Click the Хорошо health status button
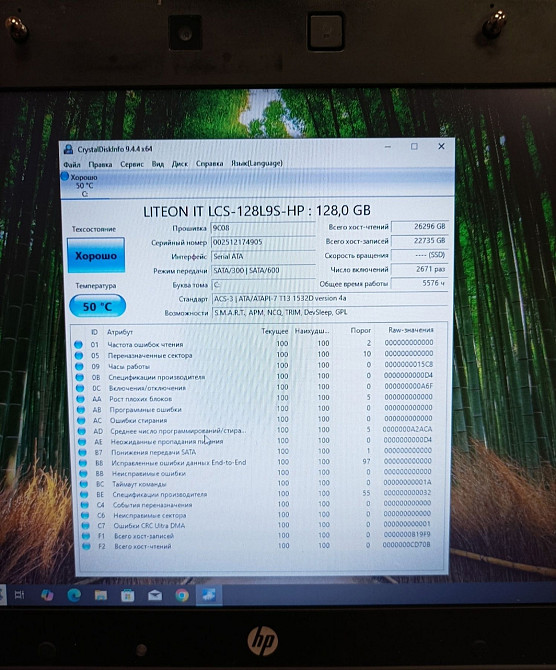This screenshot has height=670, width=556. [x=96, y=256]
